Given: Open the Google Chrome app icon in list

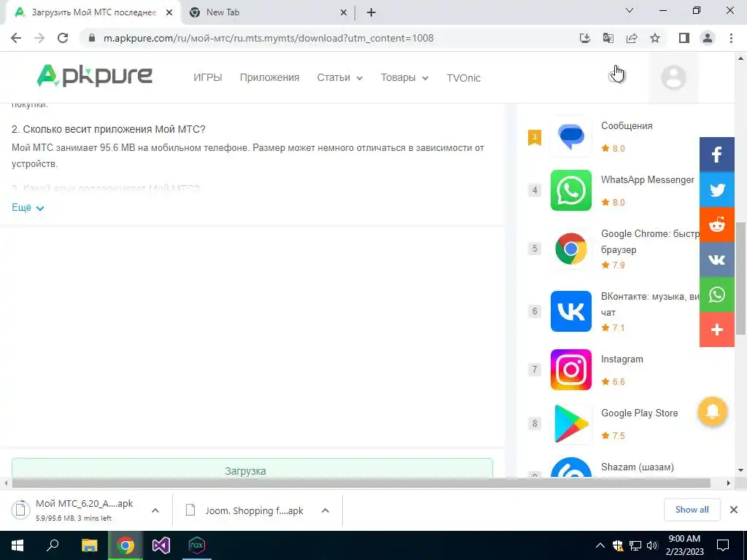Looking at the screenshot, I should (570, 249).
